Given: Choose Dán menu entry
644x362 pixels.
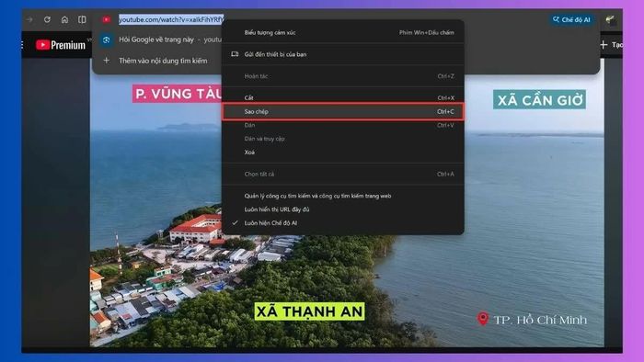Looking at the screenshot, I should [343, 125].
